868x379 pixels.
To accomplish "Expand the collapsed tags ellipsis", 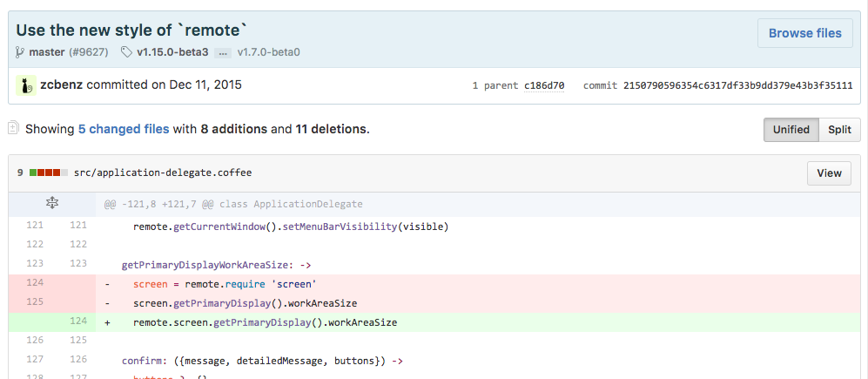I will [223, 52].
